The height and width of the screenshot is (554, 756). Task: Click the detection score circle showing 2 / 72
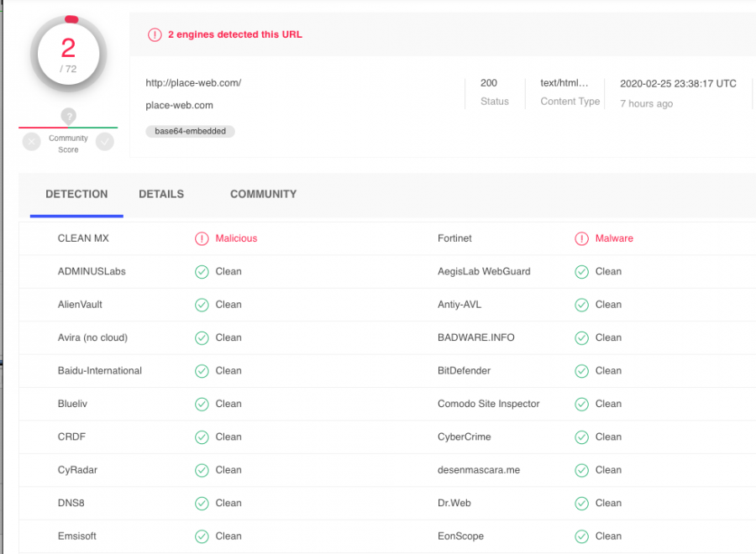[x=69, y=54]
